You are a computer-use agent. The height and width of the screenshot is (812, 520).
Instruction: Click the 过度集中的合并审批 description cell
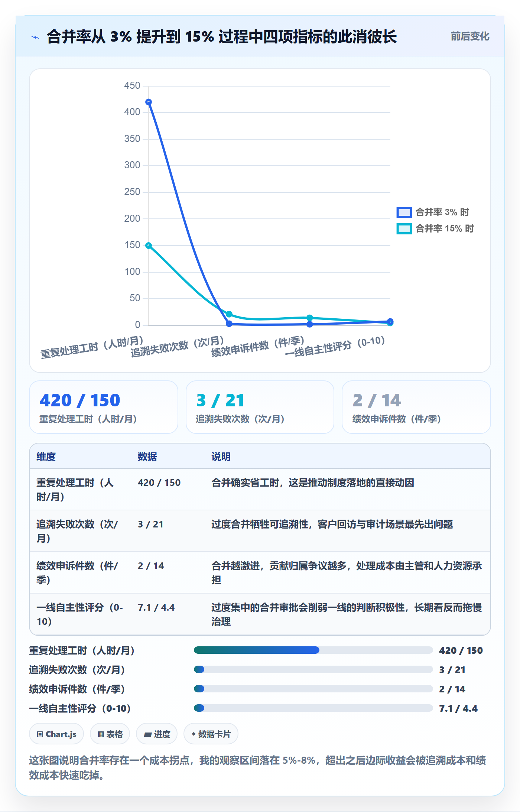347,614
